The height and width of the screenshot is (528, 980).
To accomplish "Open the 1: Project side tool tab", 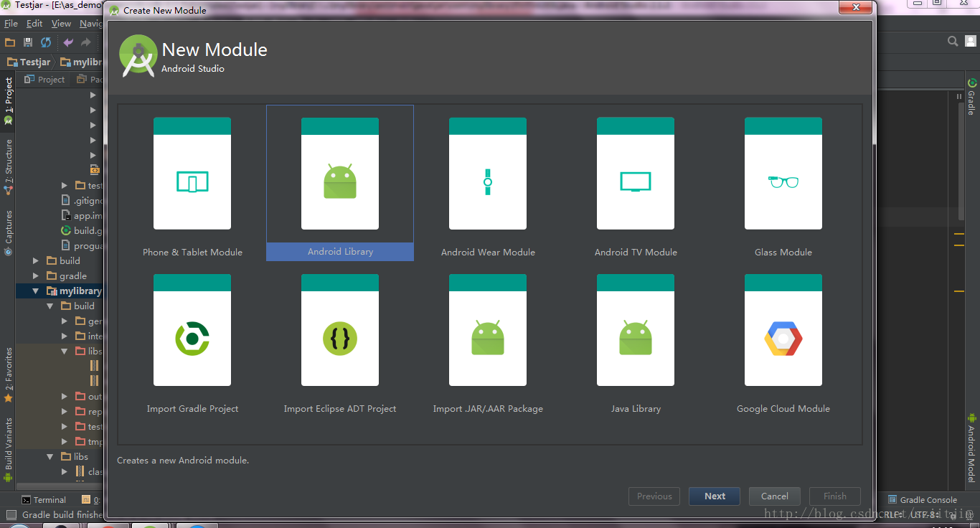I will tap(8, 100).
